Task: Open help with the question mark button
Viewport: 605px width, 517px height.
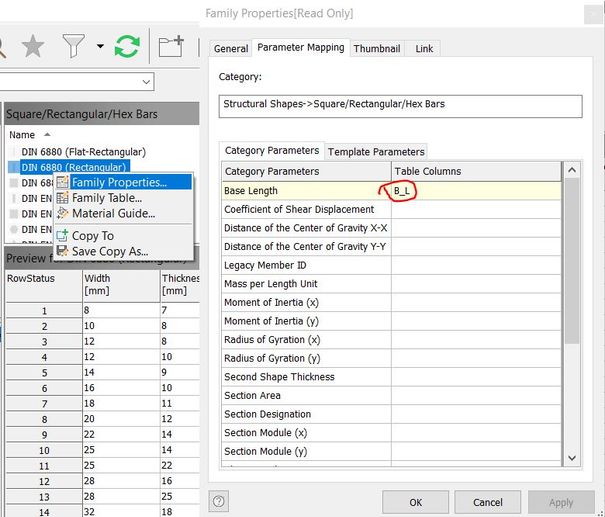Action: pyautogui.click(x=218, y=501)
